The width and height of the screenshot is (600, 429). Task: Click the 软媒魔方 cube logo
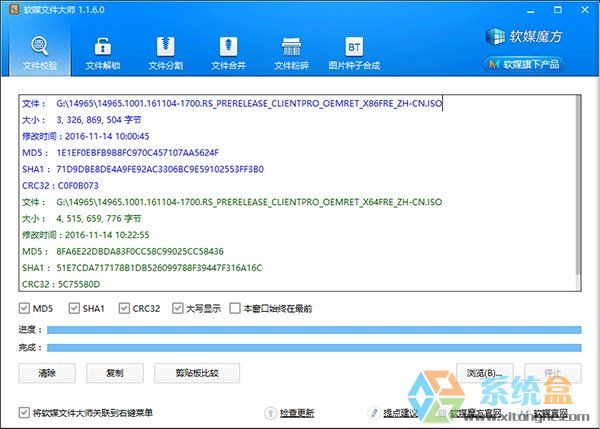pos(524,37)
